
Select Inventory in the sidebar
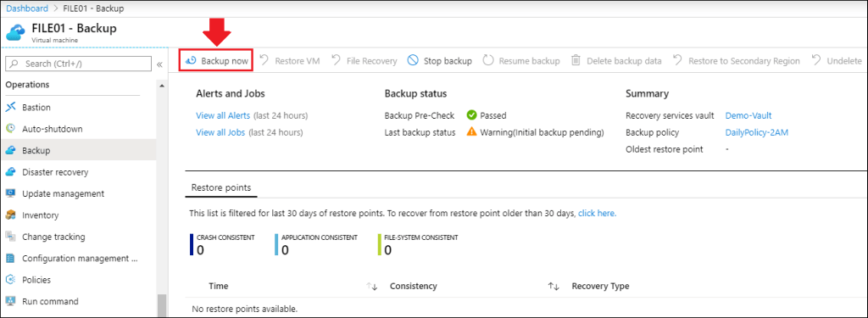[41, 215]
